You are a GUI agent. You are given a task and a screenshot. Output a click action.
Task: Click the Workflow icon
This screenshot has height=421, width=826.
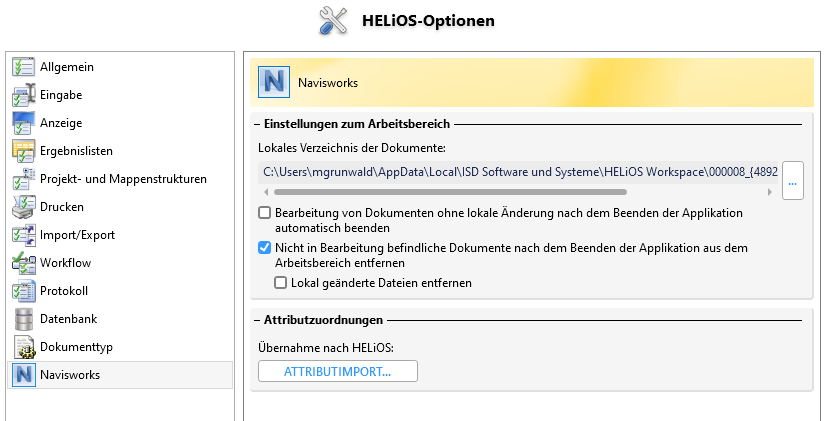[x=23, y=263]
